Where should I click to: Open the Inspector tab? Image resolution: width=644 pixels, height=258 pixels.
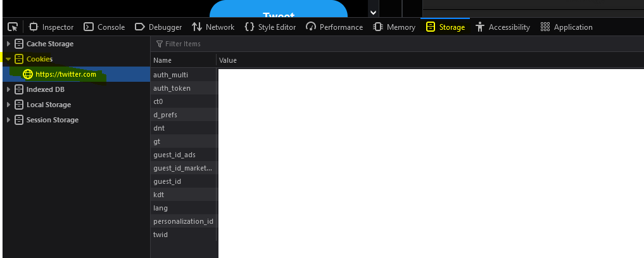(51, 27)
